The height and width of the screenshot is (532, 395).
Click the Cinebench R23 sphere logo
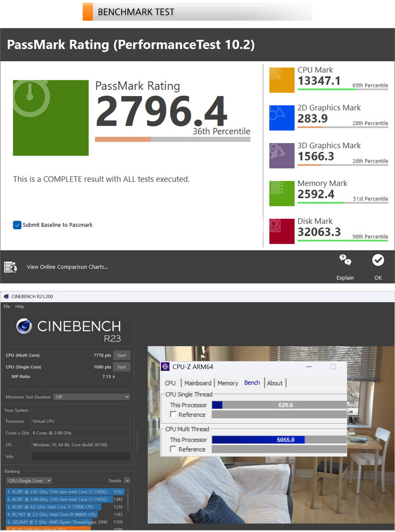point(24,326)
